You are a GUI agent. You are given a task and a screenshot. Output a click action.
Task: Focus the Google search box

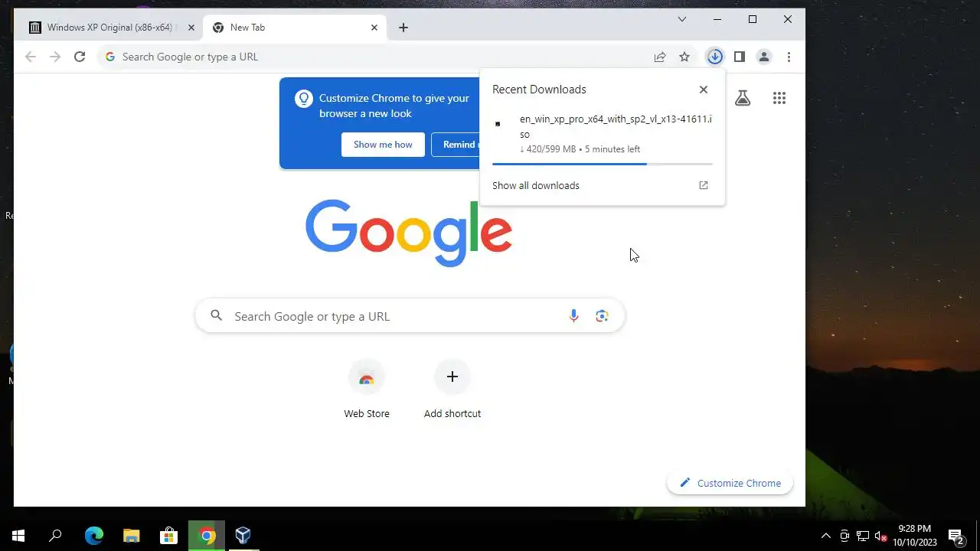(x=410, y=316)
